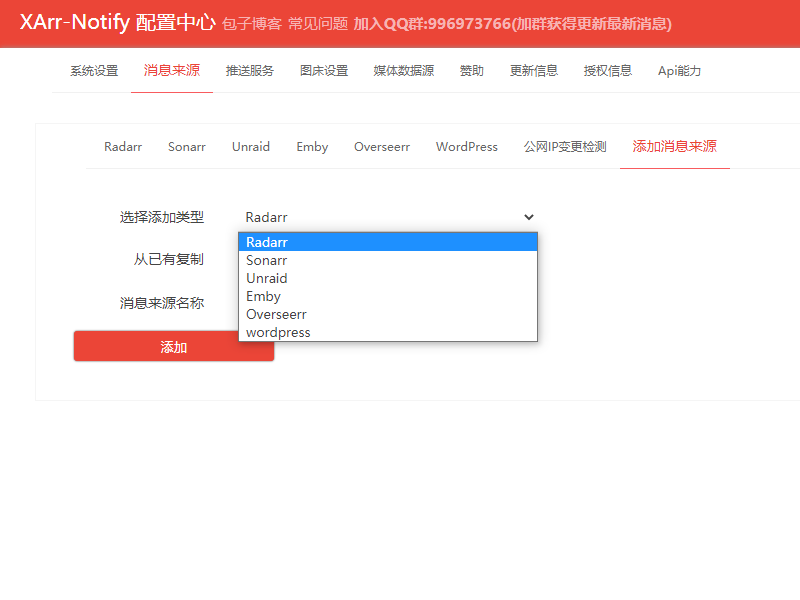Switch to the 图床设置 tab
This screenshot has height=600, width=800.
[x=323, y=71]
